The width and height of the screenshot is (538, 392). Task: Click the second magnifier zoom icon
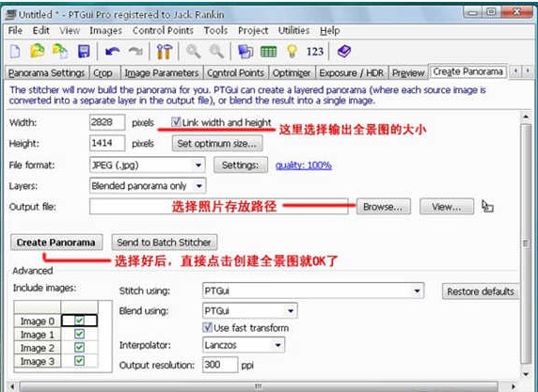217,52
